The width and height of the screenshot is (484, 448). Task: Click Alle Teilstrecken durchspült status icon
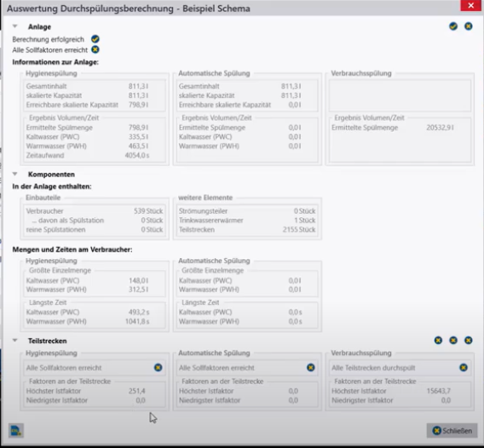(464, 367)
